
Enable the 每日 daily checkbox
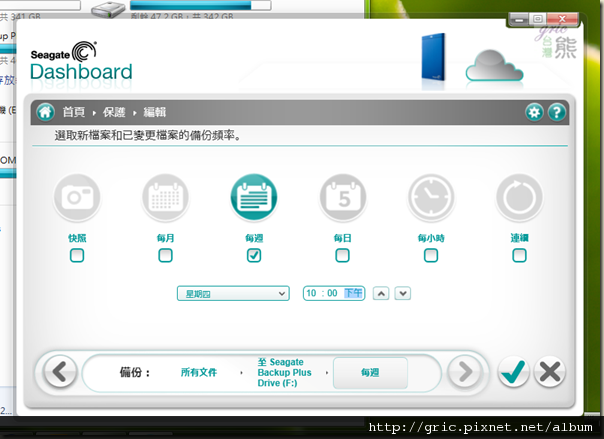(x=342, y=255)
